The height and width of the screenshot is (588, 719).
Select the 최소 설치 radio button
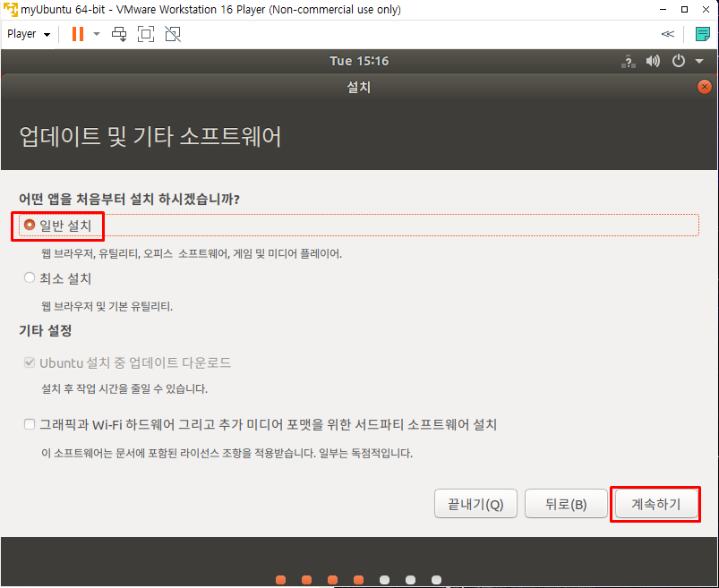pos(30,277)
